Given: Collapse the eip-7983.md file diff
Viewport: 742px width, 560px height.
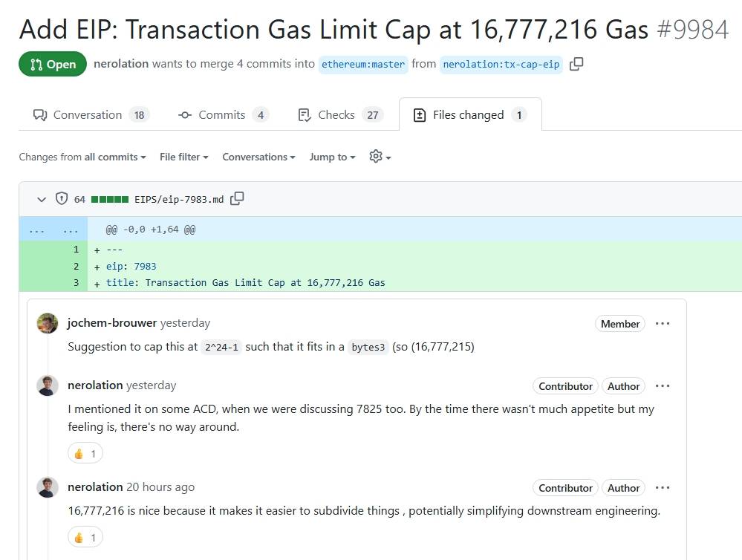Looking at the screenshot, I should tap(42, 199).
